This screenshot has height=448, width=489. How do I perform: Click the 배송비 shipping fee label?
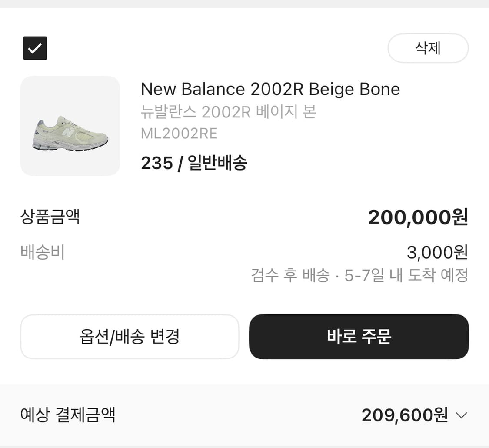click(42, 252)
